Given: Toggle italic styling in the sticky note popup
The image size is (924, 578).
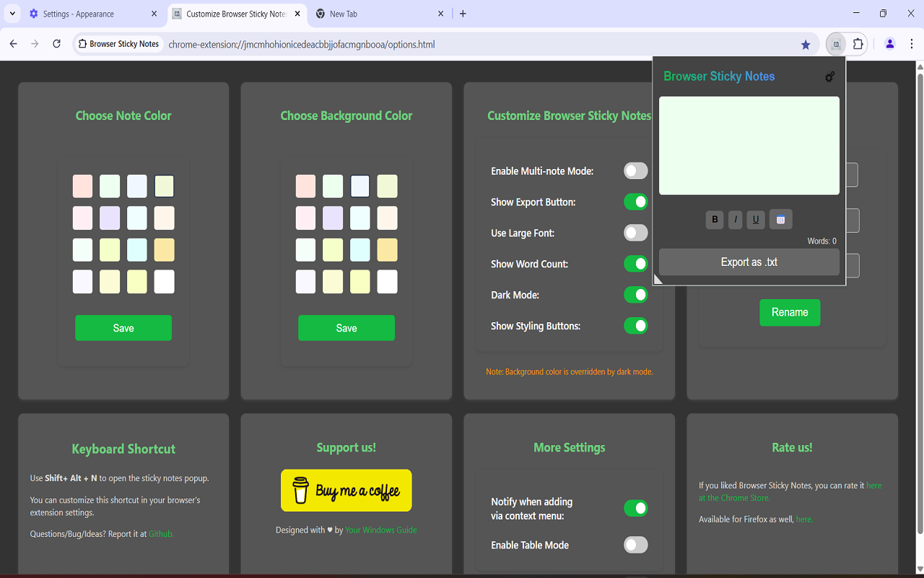Looking at the screenshot, I should tap(736, 220).
